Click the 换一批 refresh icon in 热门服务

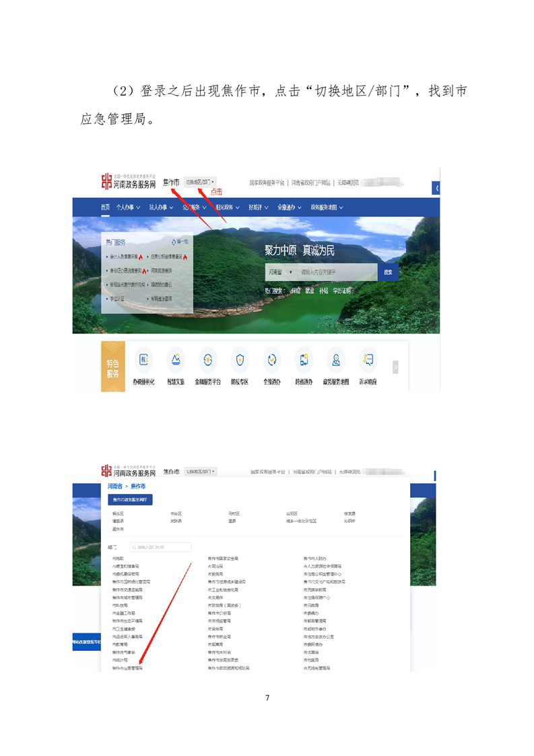tap(174, 242)
